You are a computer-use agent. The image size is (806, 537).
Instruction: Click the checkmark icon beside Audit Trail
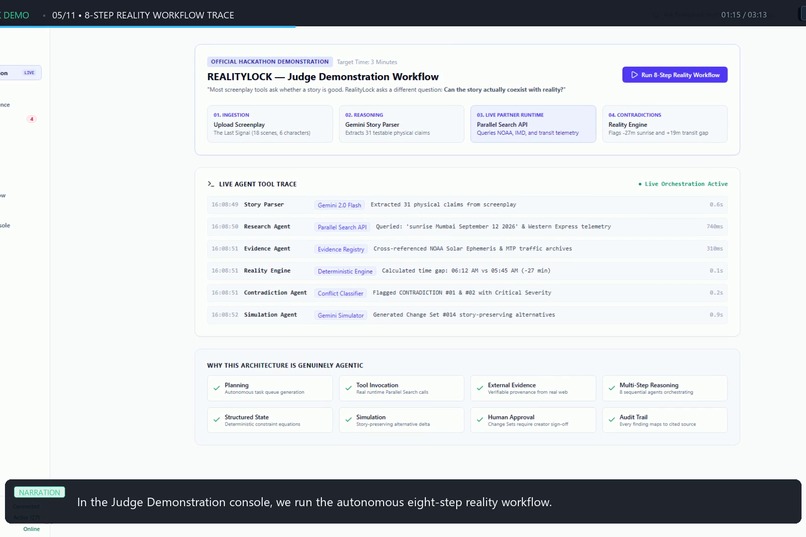(612, 420)
